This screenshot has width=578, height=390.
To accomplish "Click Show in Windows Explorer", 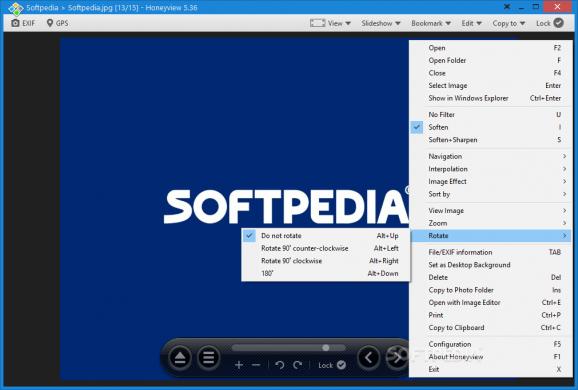I will click(491, 98).
